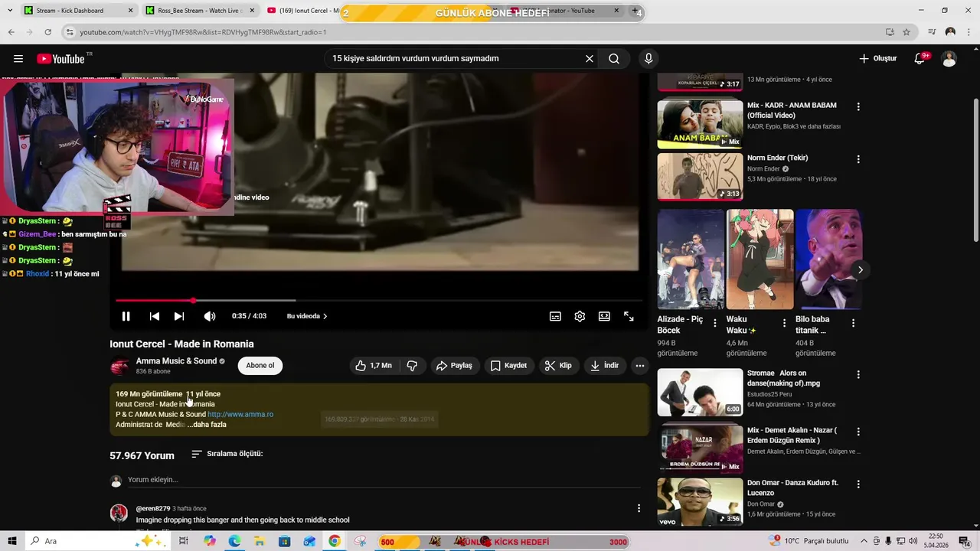The width and height of the screenshot is (980, 551).
Task: Open options for Stromae Alors on danse
Action: coord(858,375)
